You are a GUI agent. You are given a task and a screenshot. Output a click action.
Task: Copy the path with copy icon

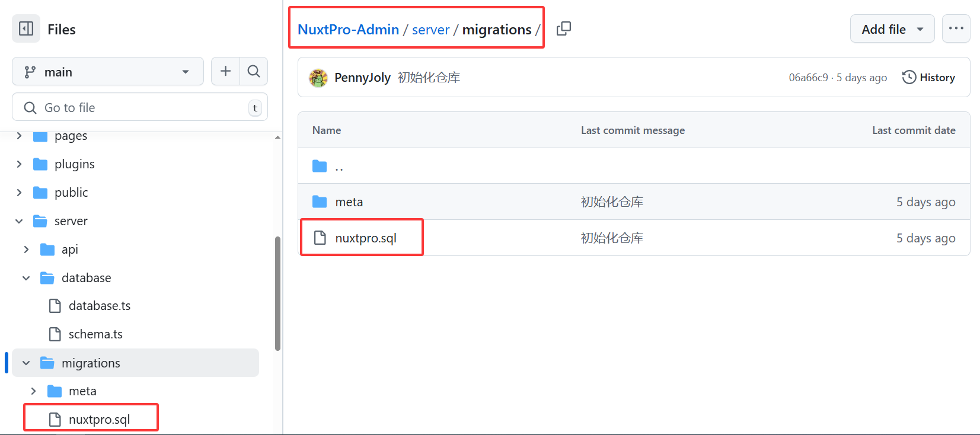pyautogui.click(x=564, y=28)
